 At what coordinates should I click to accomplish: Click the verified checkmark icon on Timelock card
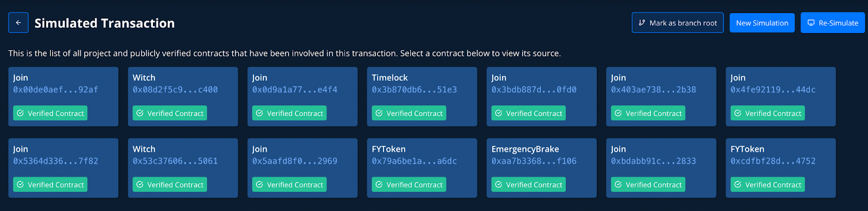pos(379,113)
